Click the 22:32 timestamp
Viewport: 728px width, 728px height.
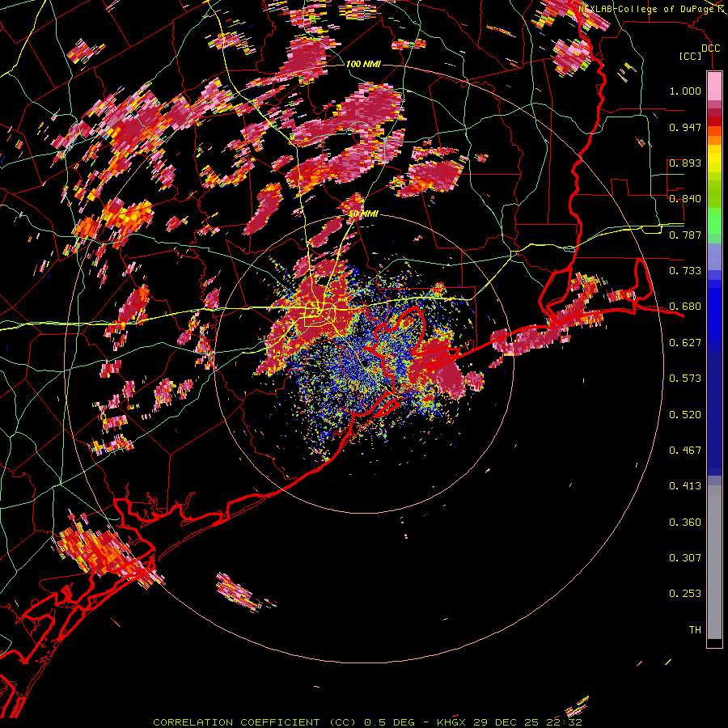click(564, 722)
